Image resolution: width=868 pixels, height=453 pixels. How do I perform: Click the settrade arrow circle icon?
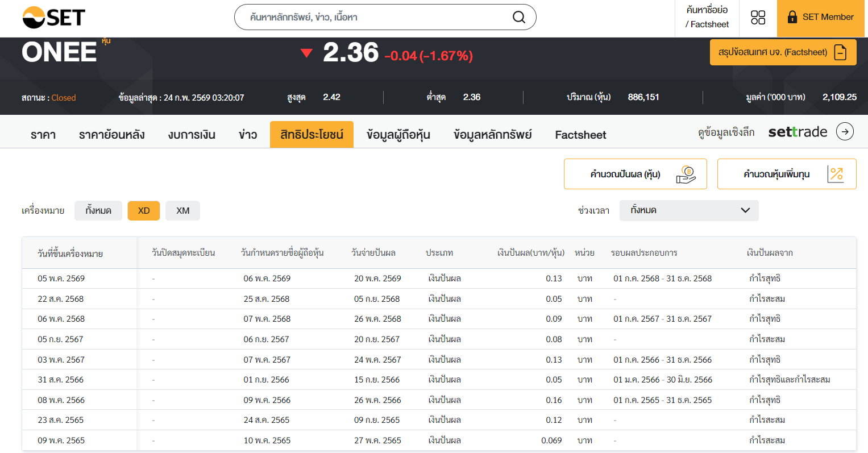click(845, 132)
